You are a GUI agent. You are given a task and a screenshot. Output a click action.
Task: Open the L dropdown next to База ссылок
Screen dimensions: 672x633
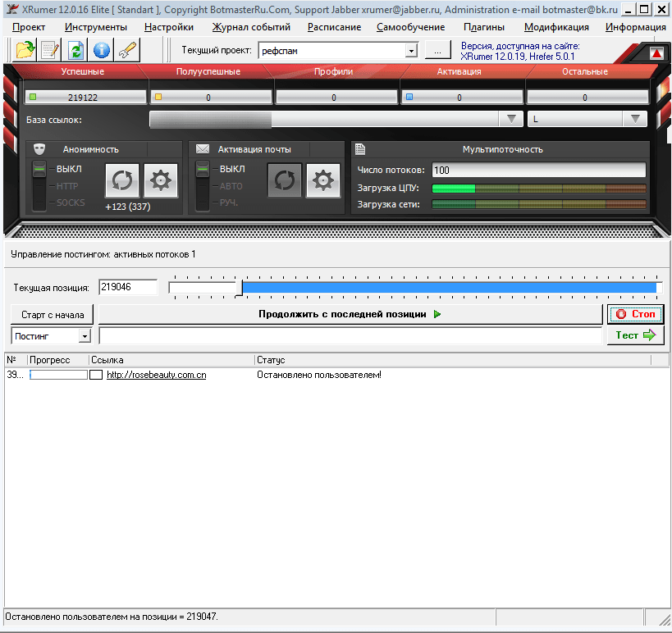click(x=635, y=119)
